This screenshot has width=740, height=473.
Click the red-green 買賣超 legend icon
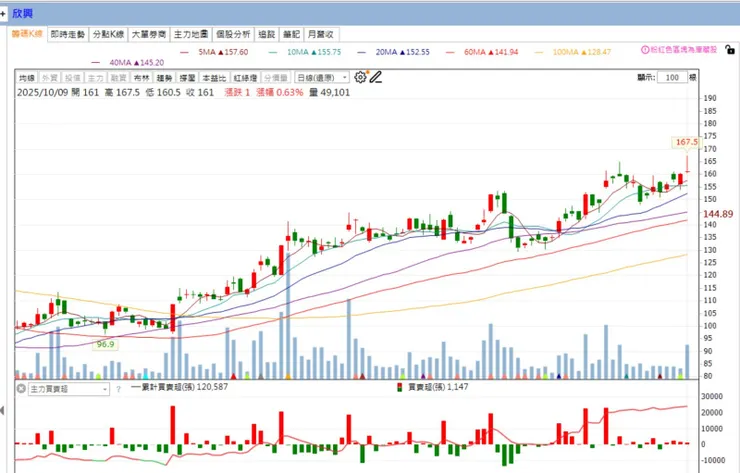tap(399, 387)
